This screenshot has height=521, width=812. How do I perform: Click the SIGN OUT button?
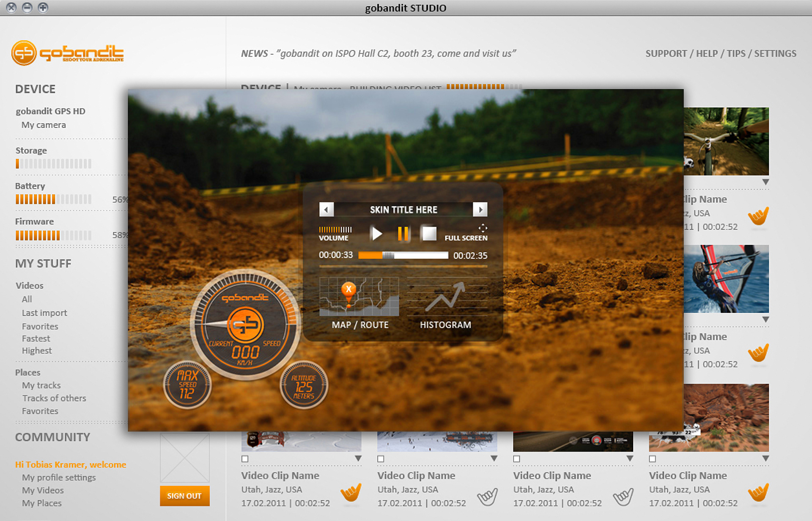point(184,496)
